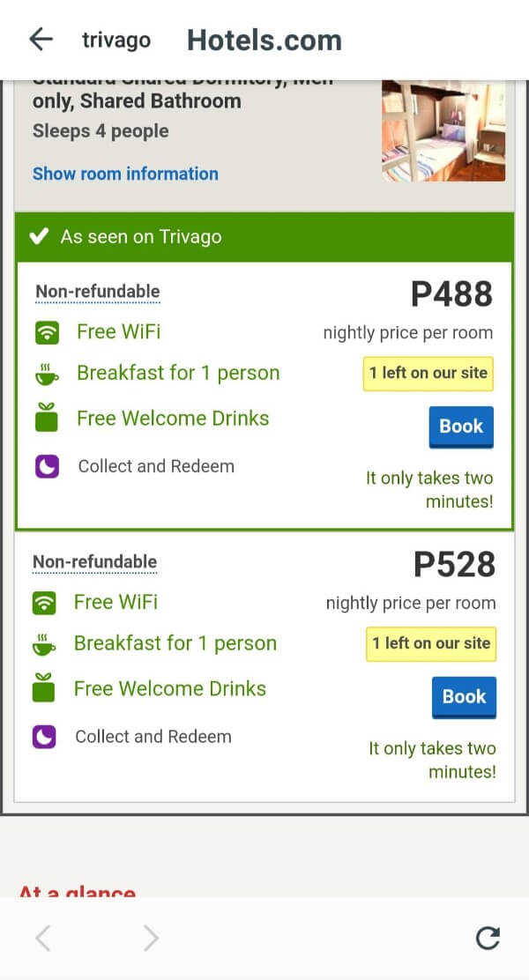Click the trivago logo text
Screen dimensions: 529x980
pos(116,41)
